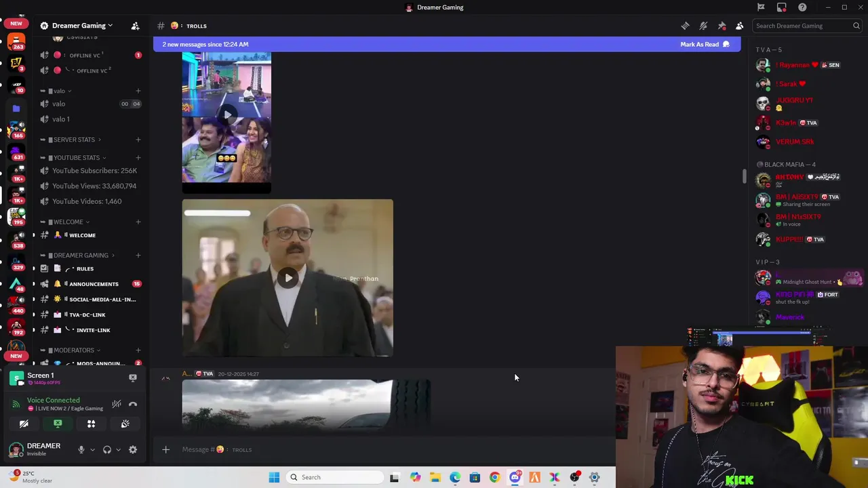This screenshot has width=868, height=488.
Task: Collapse the WELCOME category
Action: point(68,222)
